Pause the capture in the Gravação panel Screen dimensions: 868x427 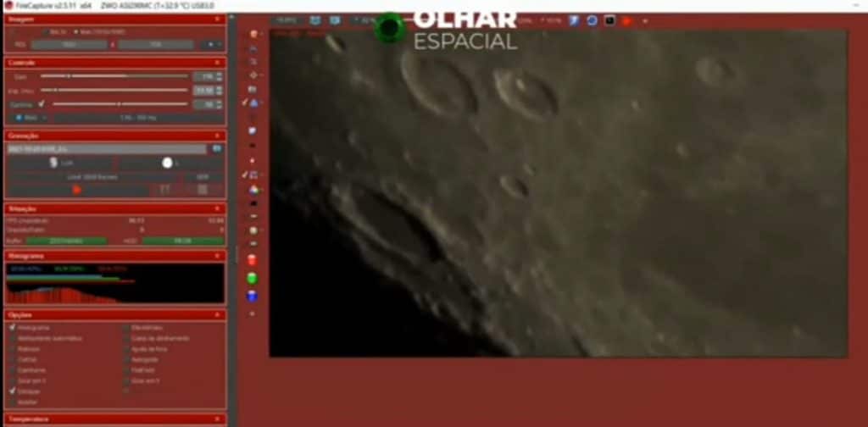tap(164, 190)
